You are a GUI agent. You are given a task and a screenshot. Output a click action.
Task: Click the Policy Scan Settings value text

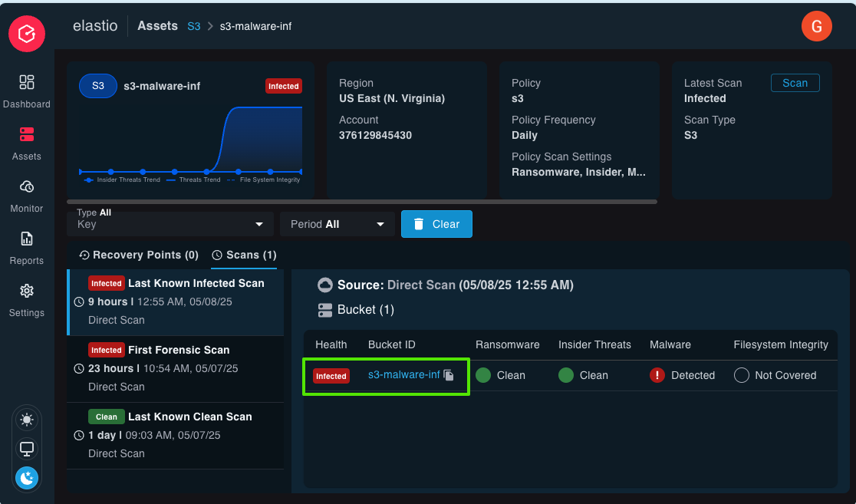pos(578,172)
